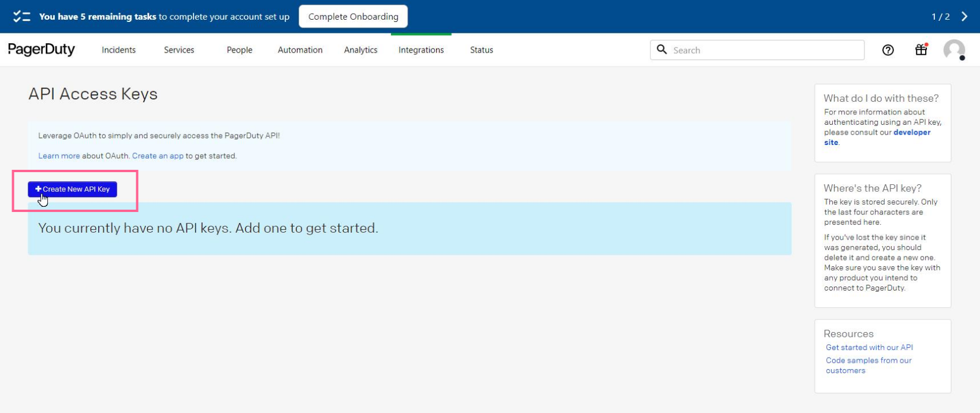The image size is (980, 413).
Task: Follow the Learn more OAuth link
Action: [x=59, y=156]
